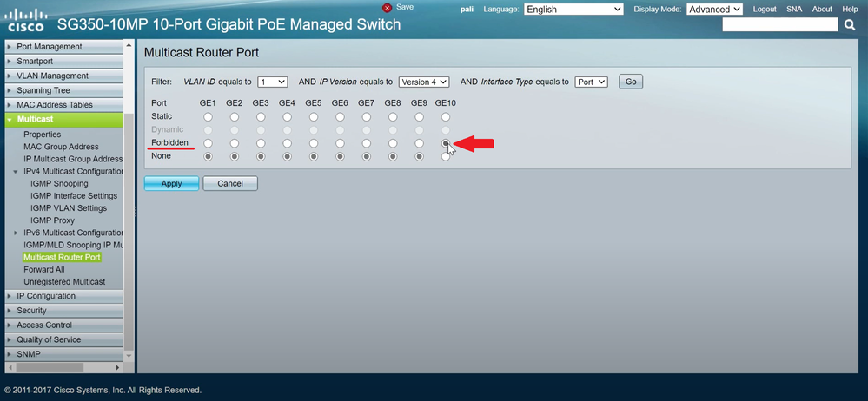Open the Interface Type filter dropdown
This screenshot has width=868, height=401.
click(591, 82)
